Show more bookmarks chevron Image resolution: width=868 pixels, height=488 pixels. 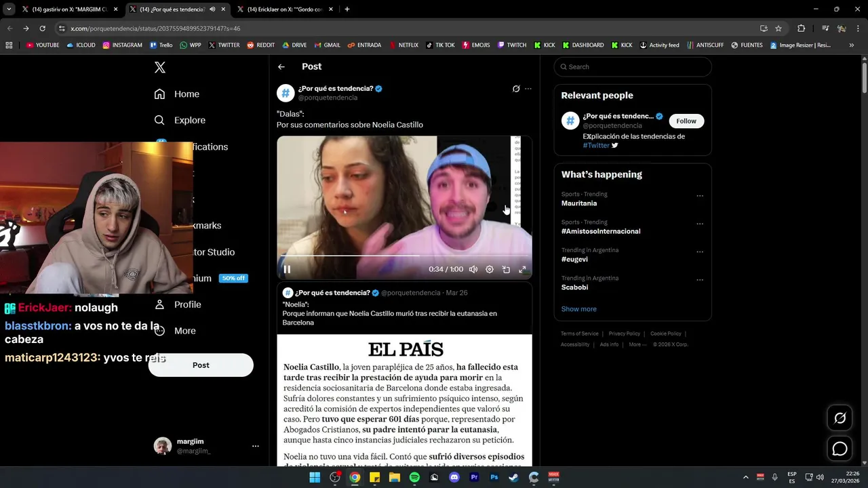(x=852, y=45)
